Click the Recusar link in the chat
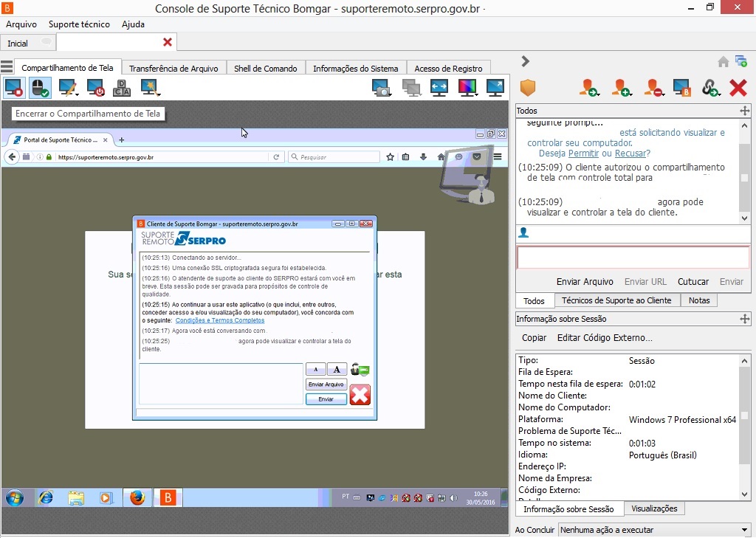 [x=630, y=154]
